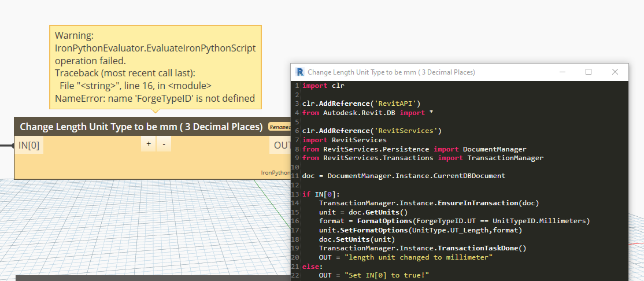This screenshot has height=281, width=644.
Task: Click the string "Set IN[0] to true!"
Action: point(387,275)
